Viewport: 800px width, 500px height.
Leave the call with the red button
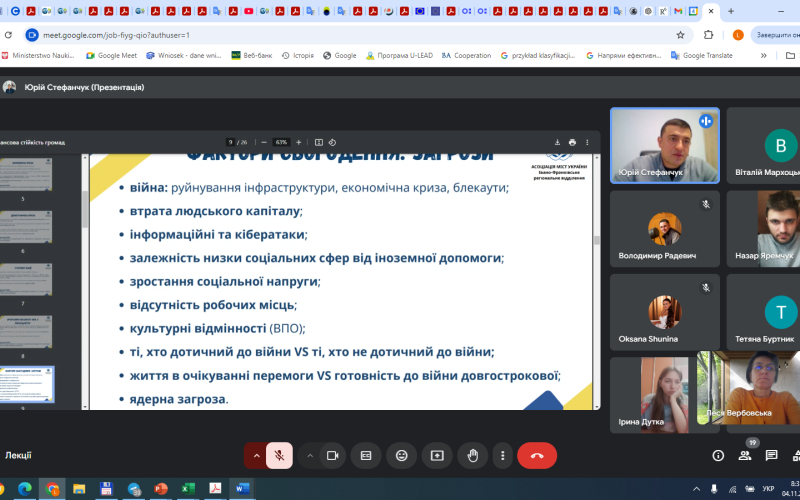tap(537, 456)
